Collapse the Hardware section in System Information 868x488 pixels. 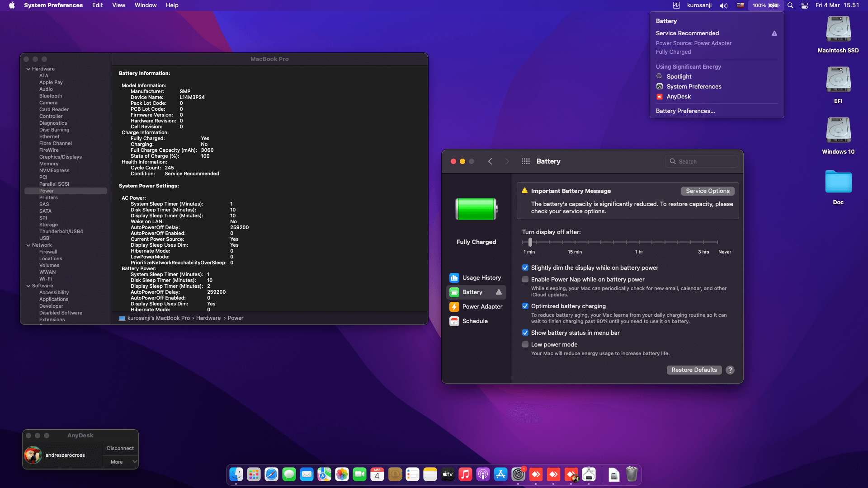pos(29,69)
